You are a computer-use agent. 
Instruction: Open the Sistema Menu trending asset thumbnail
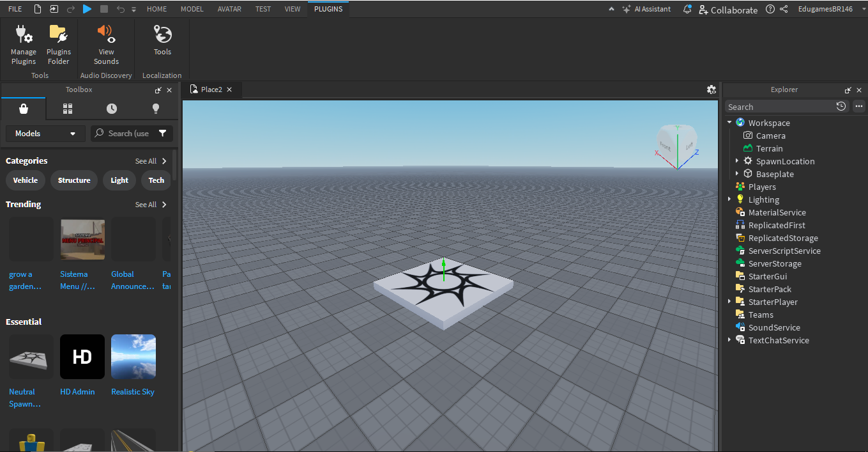point(82,239)
